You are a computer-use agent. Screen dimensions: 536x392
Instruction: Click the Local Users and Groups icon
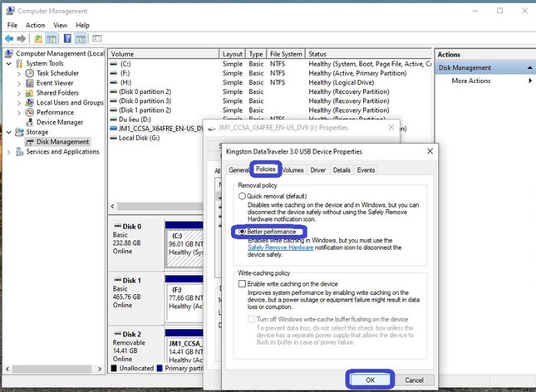click(x=30, y=102)
